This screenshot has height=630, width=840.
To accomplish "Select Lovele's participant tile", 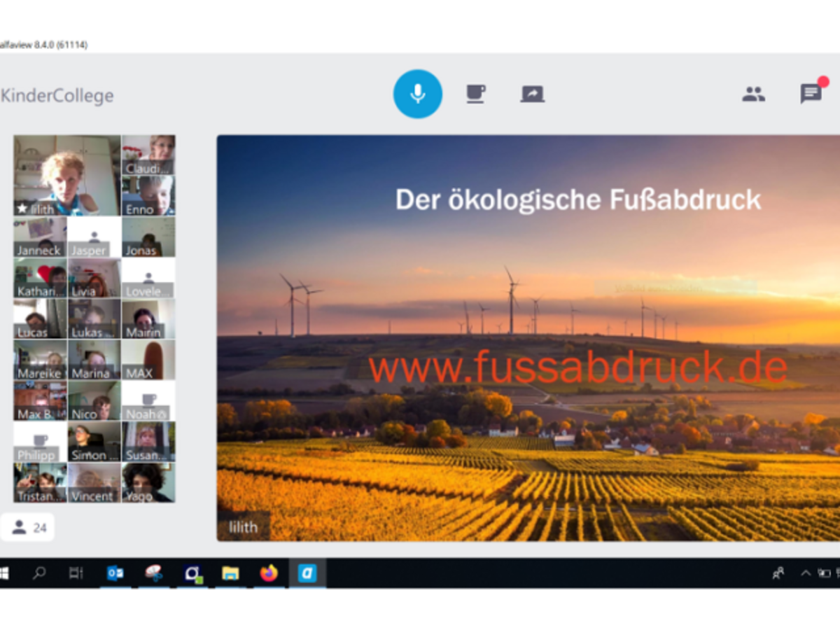I will point(148,279).
